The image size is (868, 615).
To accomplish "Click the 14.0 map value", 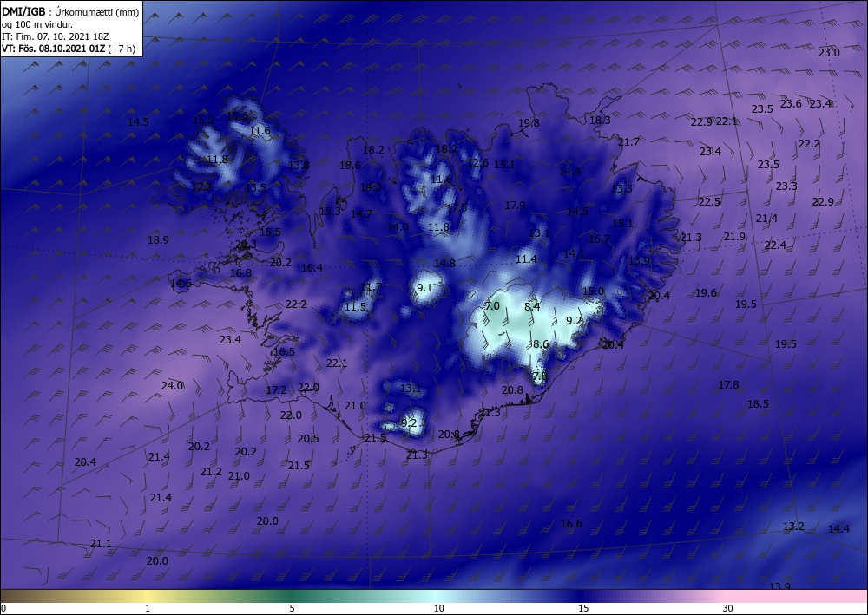I will point(398,226).
